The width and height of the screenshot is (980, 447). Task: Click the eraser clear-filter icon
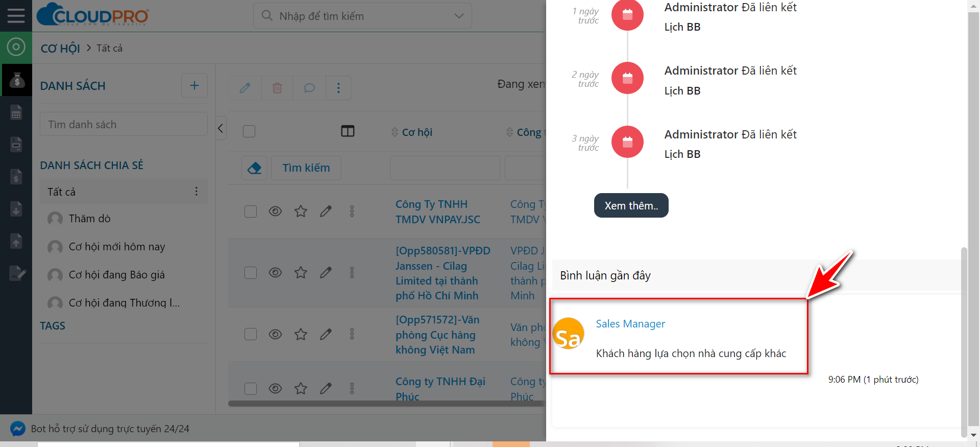[254, 168]
